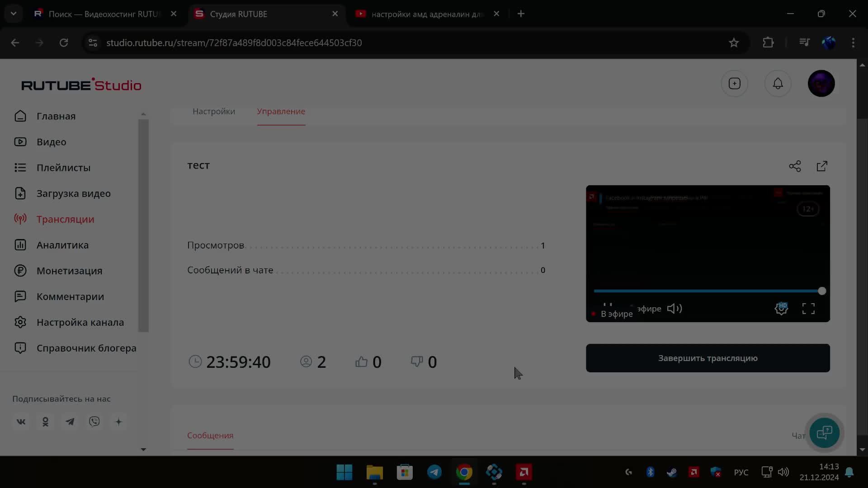Viewport: 868px width, 488px height.
Task: Open the Odnoklassniki social link icon
Action: (x=46, y=422)
